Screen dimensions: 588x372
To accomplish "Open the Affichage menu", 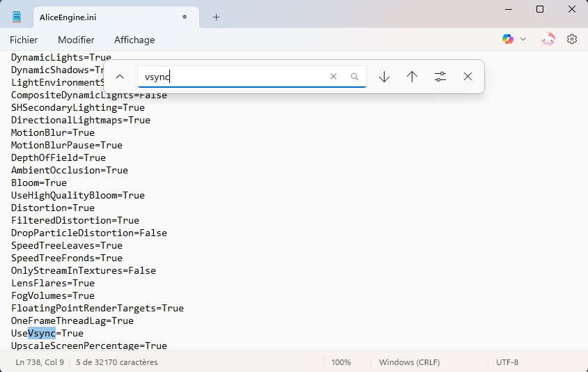I will point(134,40).
